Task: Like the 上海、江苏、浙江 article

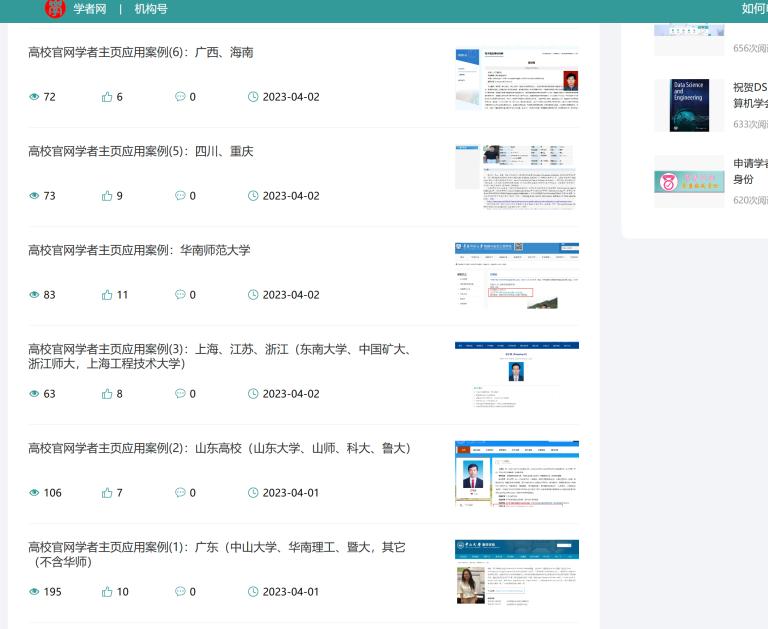Action: pos(107,394)
